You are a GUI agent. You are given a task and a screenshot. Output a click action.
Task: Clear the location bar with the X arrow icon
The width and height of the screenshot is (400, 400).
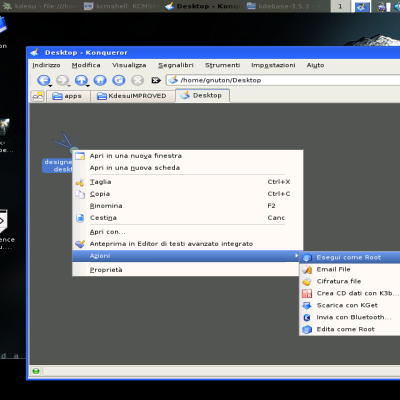(156, 80)
